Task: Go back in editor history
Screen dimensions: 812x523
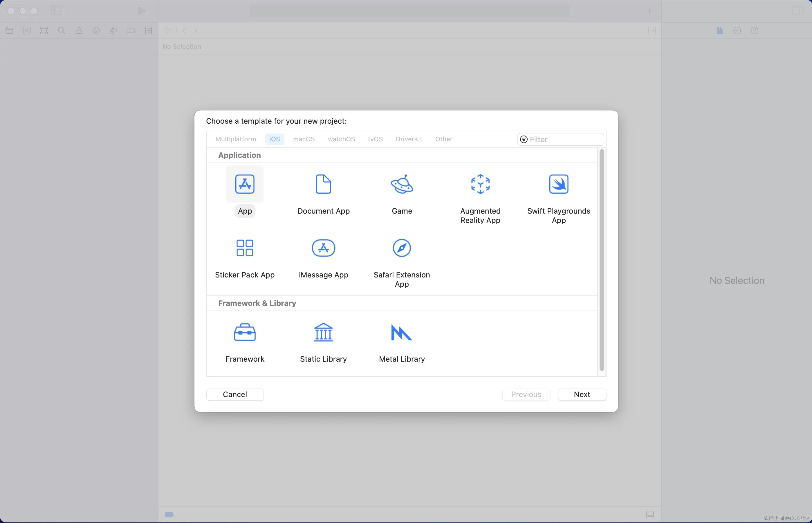Action: coord(184,30)
